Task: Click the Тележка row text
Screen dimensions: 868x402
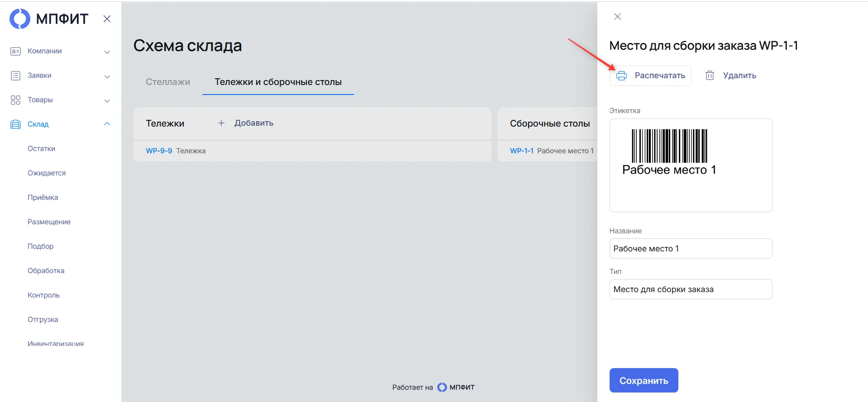Action: coord(191,151)
